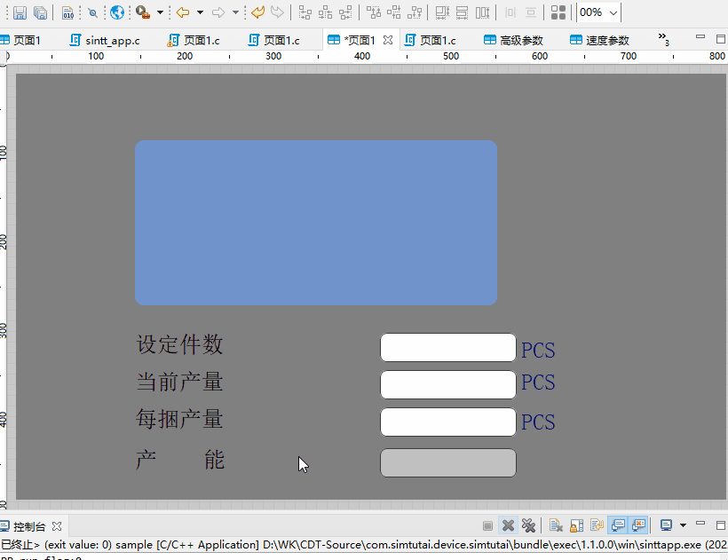The width and height of the screenshot is (728, 560).
Task: Click the Save All icon
Action: click(x=41, y=12)
